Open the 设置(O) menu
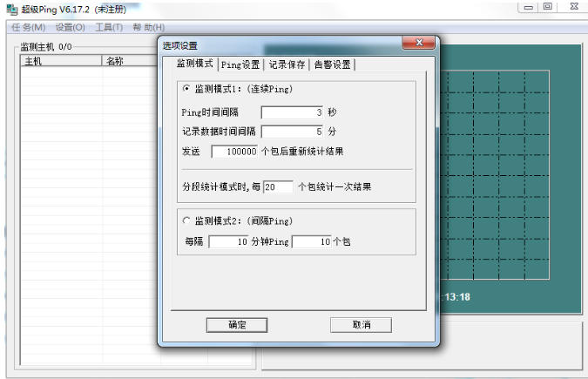 [71, 27]
